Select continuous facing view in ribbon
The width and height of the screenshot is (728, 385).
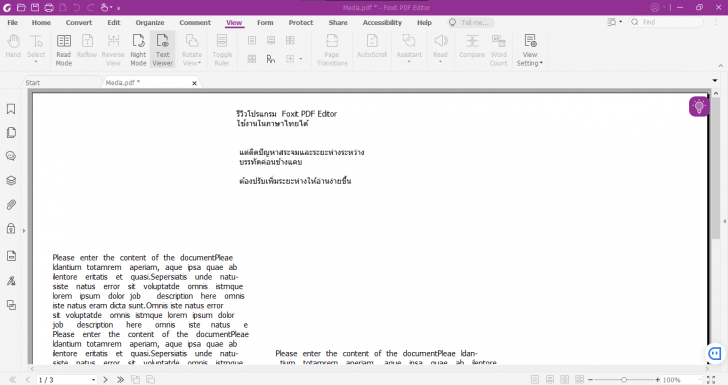coord(252,59)
